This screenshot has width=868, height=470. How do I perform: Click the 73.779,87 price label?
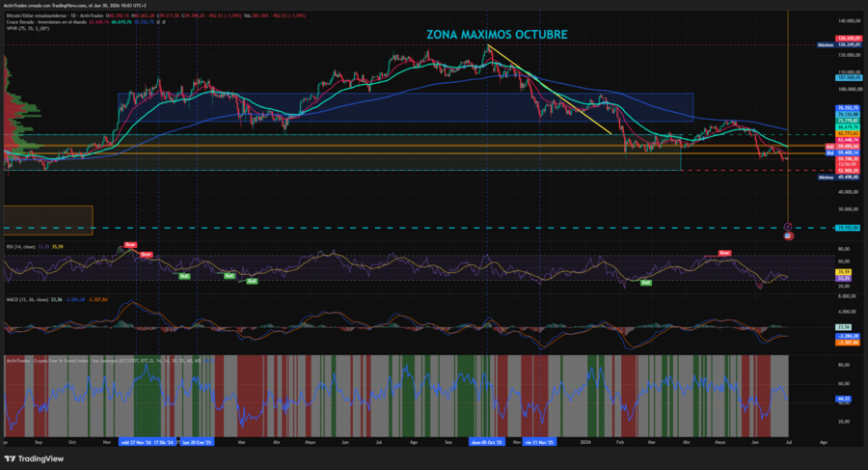tap(848, 121)
